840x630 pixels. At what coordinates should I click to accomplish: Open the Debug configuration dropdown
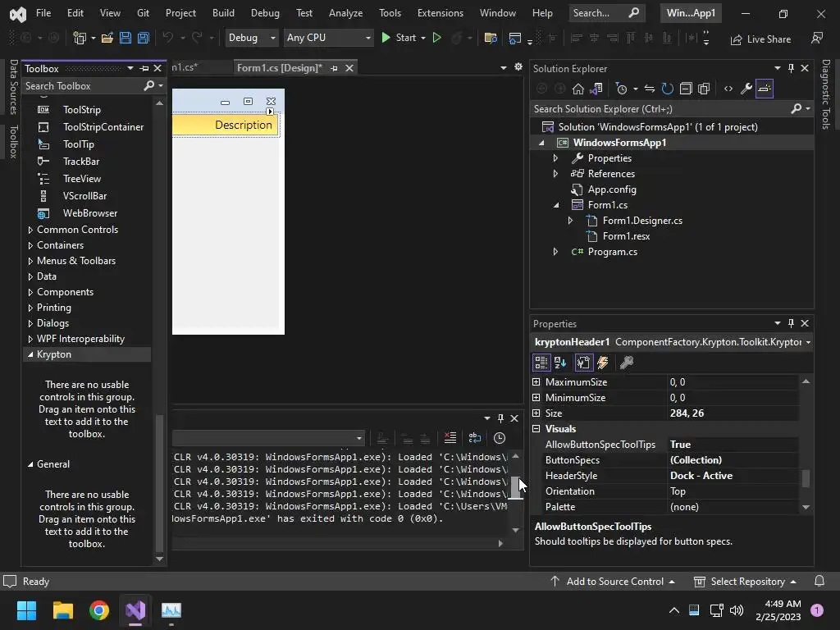tap(251, 38)
